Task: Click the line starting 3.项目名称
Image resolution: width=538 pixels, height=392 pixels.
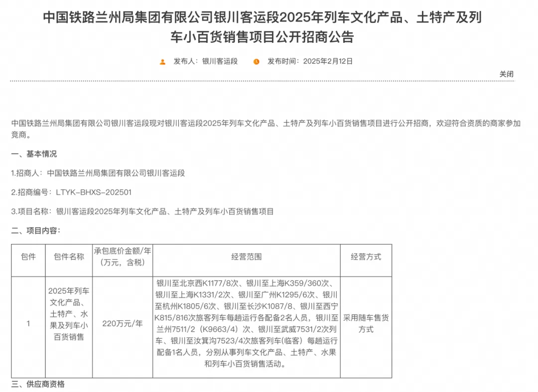Action: click(142, 212)
